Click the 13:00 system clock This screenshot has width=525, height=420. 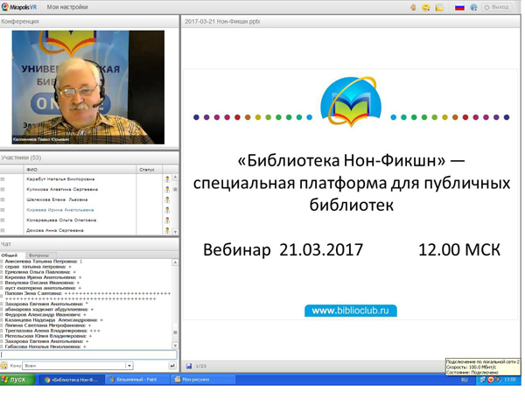coord(510,380)
